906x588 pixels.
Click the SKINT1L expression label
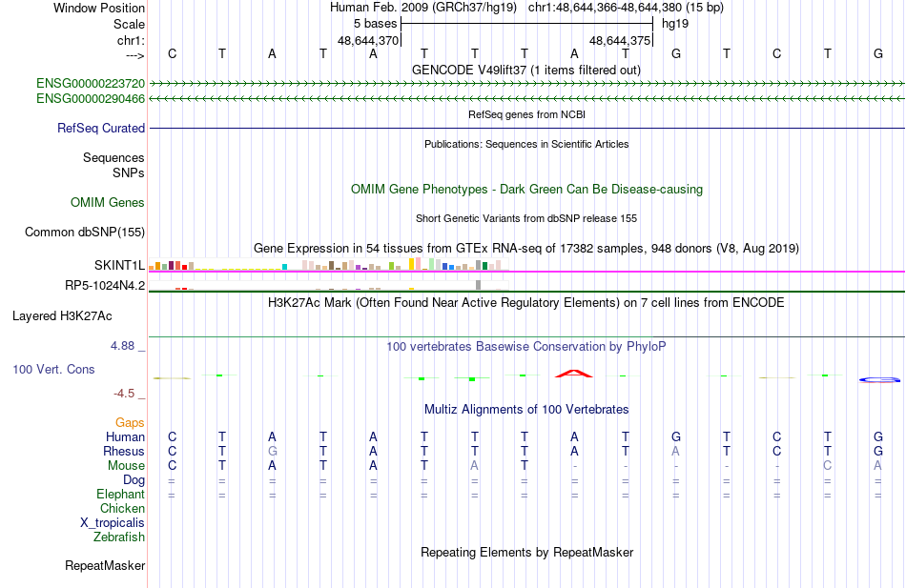pos(119,265)
